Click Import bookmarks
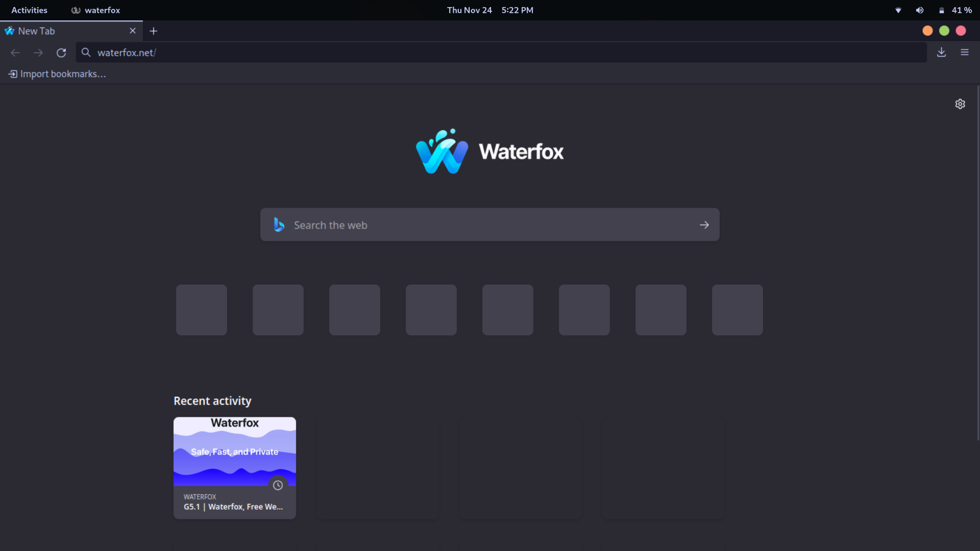 coord(57,73)
